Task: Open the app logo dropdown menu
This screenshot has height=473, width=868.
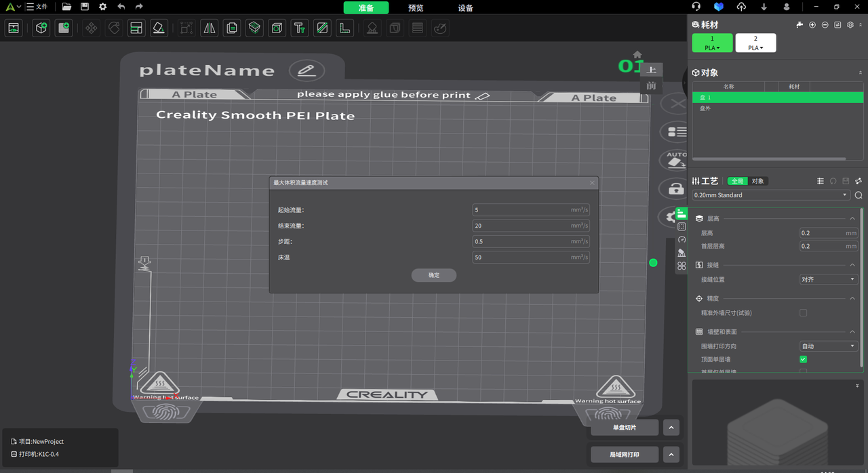Action: tap(14, 7)
